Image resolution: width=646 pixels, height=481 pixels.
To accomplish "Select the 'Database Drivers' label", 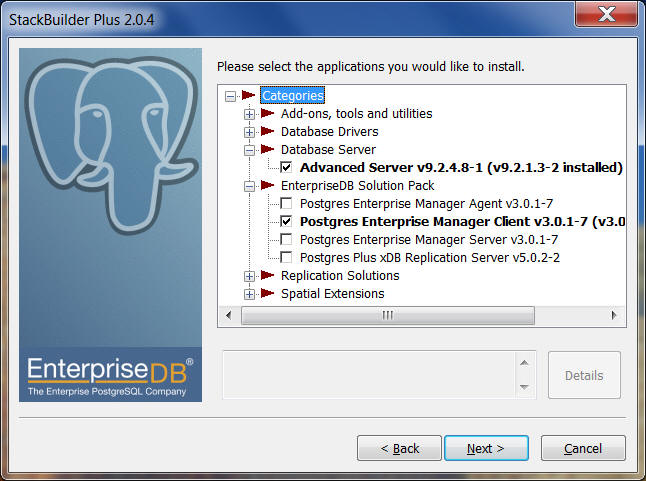I will [x=329, y=131].
